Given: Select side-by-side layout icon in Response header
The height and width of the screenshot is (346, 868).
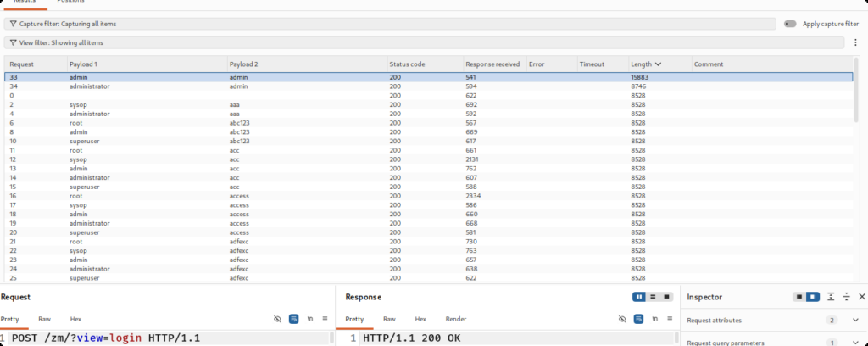Looking at the screenshot, I should click(x=638, y=297).
